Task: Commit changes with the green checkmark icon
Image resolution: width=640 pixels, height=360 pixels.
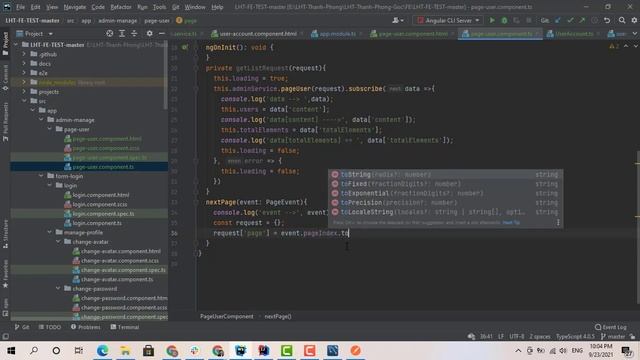Action: pos(570,20)
